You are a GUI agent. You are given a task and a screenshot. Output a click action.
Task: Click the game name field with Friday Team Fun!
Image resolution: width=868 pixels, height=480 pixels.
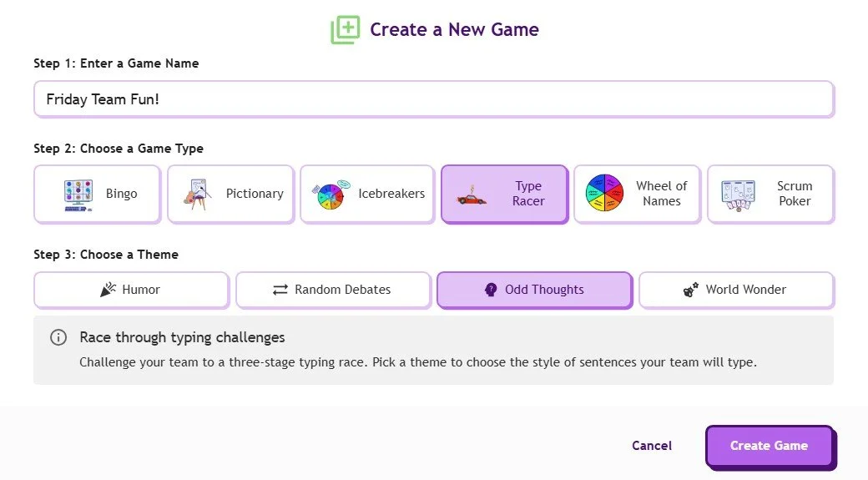click(434, 99)
